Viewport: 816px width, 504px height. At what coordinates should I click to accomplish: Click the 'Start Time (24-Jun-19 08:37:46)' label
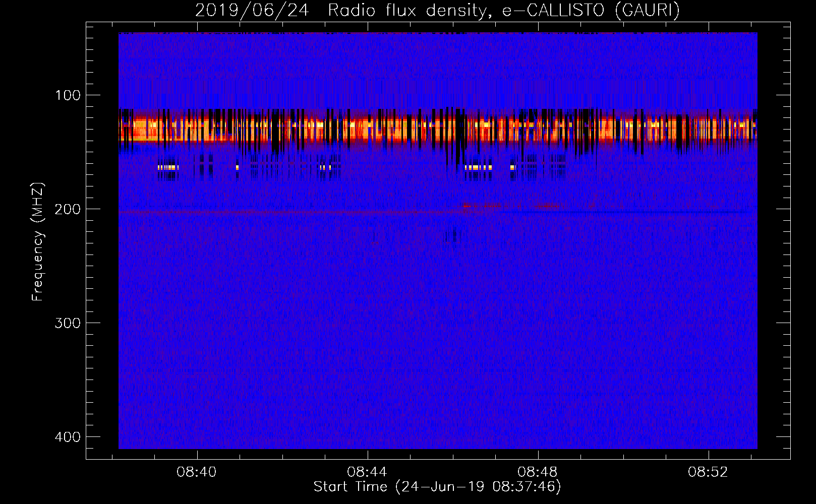437,487
